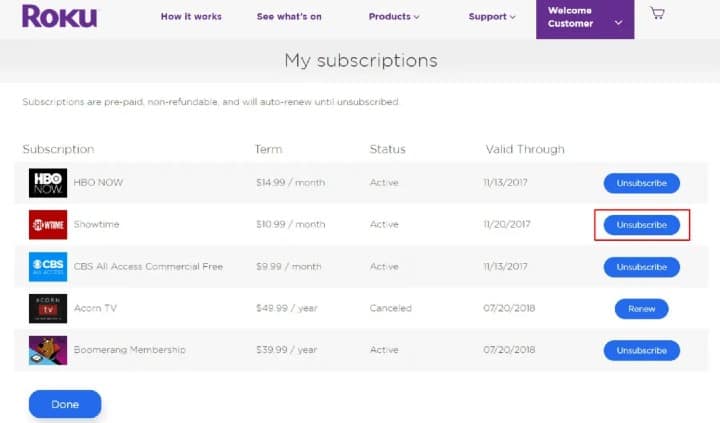This screenshot has height=423, width=720.
Task: Select Acorn TV's 07/20/2018 date
Action: 509,308
